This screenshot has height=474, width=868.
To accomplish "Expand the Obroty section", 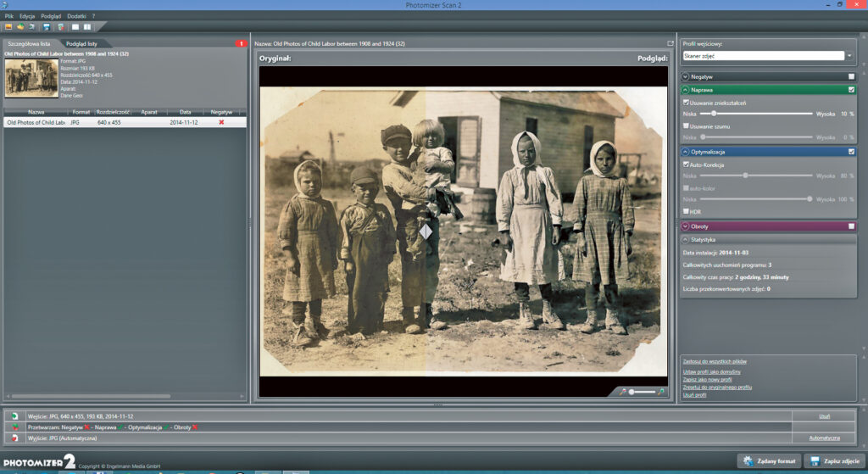I will click(686, 226).
